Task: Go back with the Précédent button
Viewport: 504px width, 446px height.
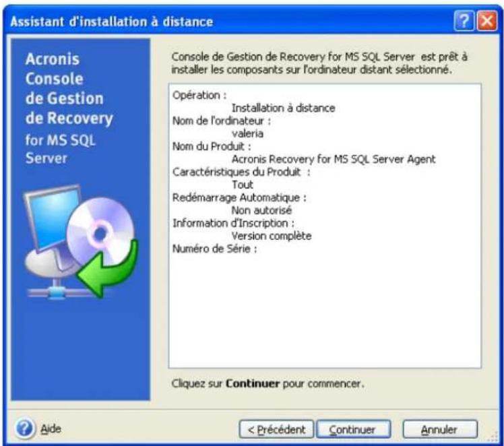Action: (276, 429)
